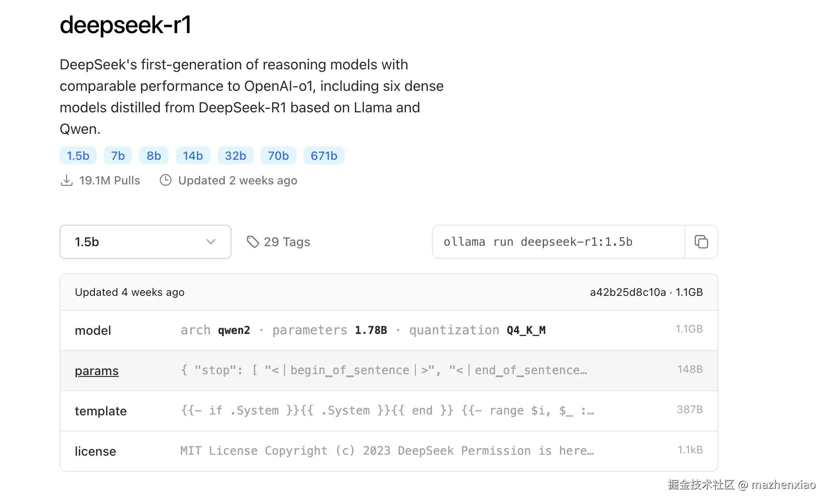Click the download icon beside 19.1M Pulls
Viewport: 829px width, 504px height.
[x=67, y=180]
